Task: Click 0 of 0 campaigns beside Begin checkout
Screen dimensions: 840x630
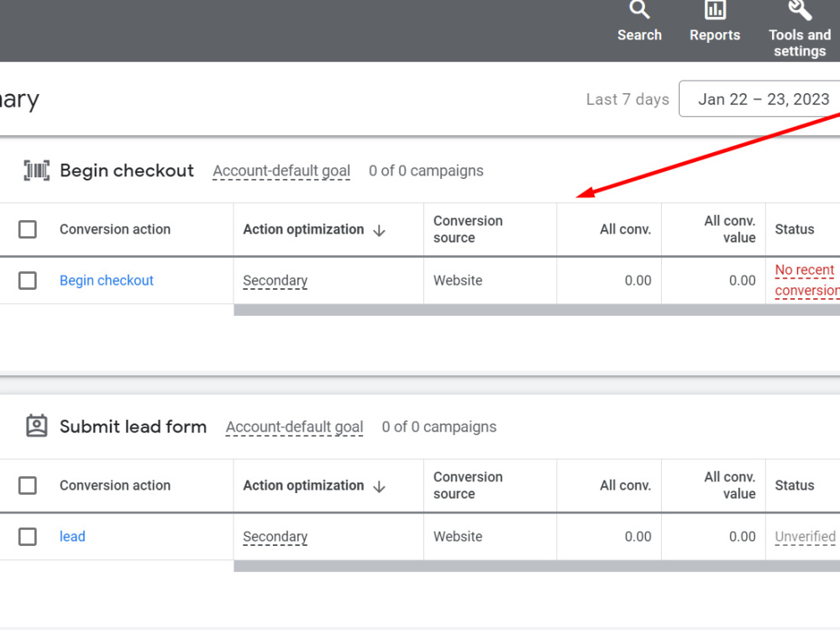Action: coord(426,171)
